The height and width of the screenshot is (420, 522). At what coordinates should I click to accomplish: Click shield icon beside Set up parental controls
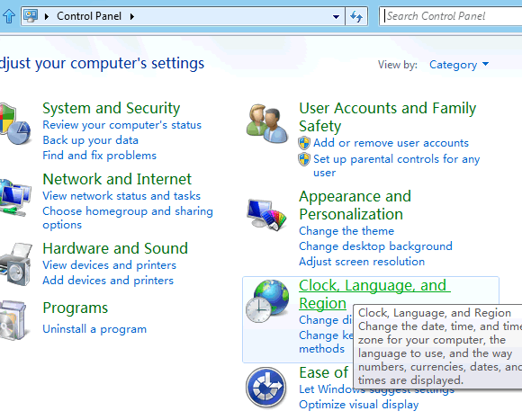[304, 159]
